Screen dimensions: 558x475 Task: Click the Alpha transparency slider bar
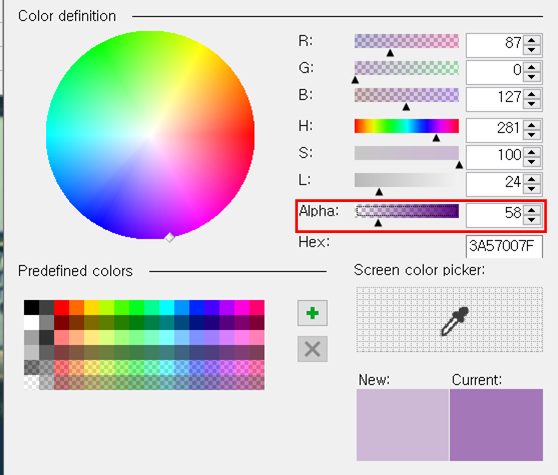tap(406, 211)
